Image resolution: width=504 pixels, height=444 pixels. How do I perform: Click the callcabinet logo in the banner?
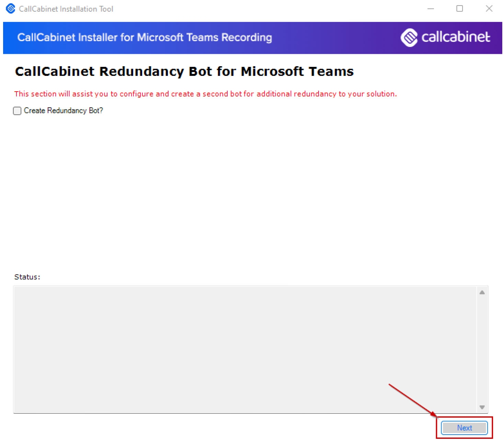pyautogui.click(x=446, y=37)
